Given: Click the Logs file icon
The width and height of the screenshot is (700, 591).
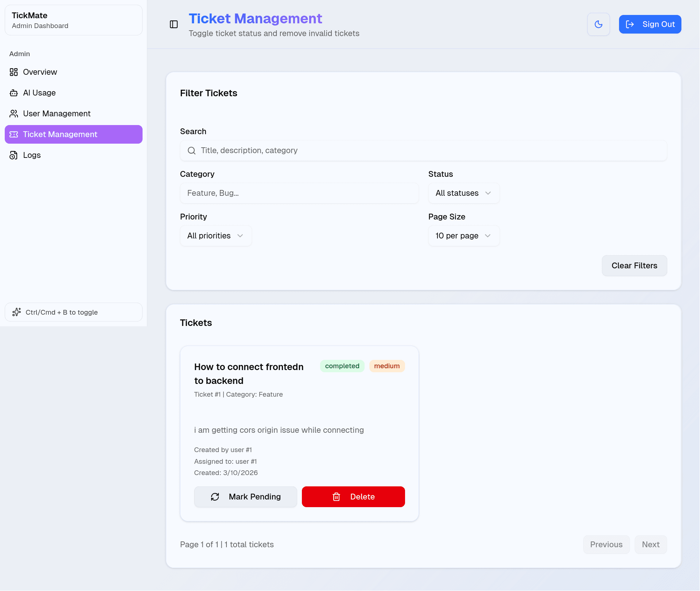Looking at the screenshot, I should pos(14,155).
